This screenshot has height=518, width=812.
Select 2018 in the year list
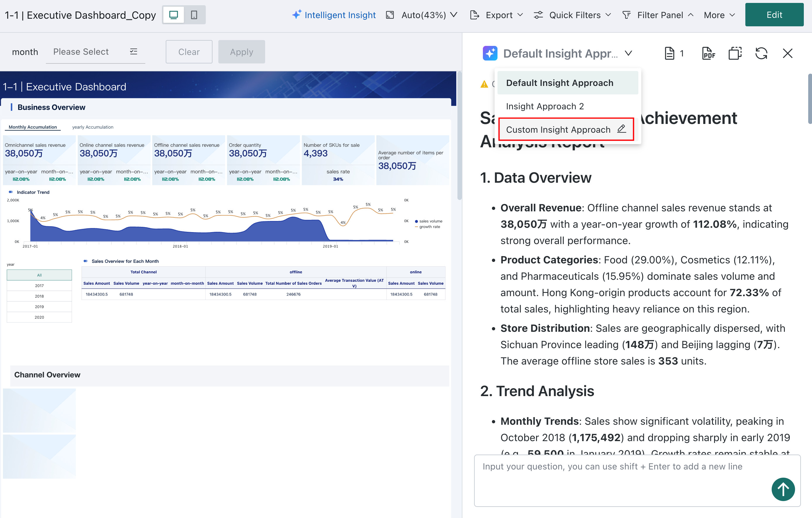point(39,296)
